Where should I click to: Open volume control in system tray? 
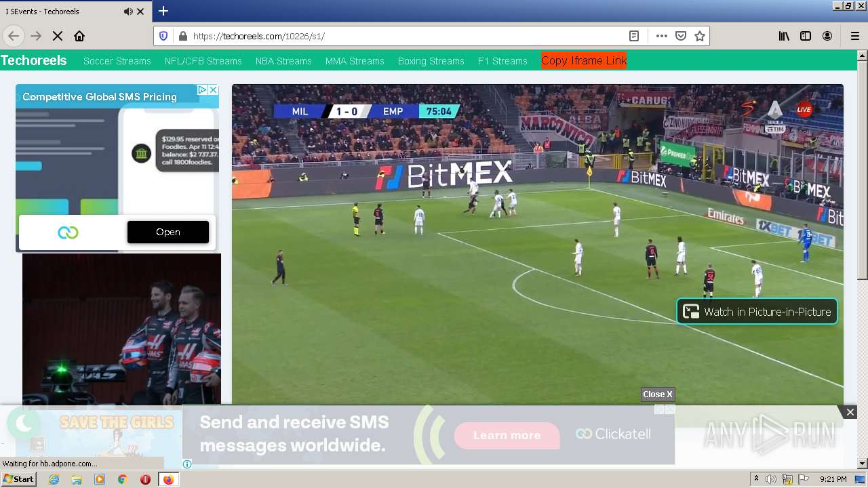point(771,479)
